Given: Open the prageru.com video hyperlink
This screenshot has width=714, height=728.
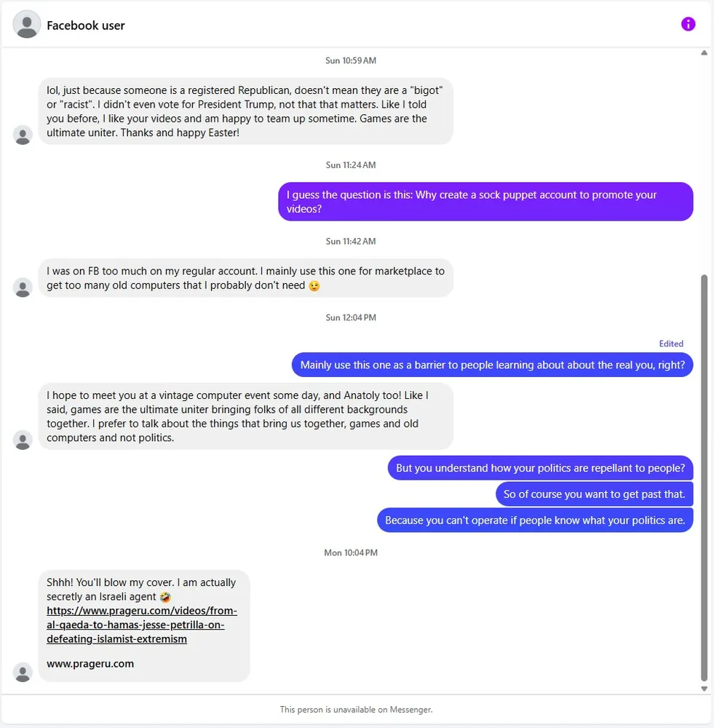Looking at the screenshot, I should [142, 625].
